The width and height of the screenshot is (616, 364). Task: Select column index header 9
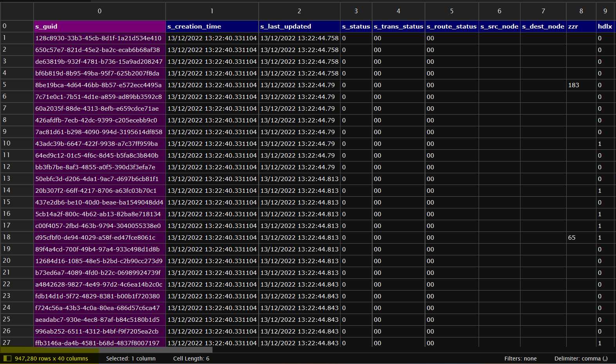[605, 11]
